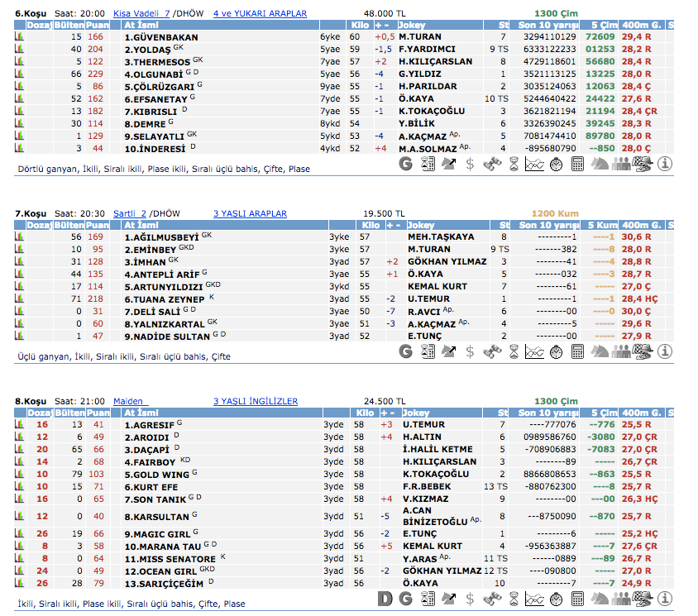Click bar chart icon beside 6.TUANA ZEYNEP
Viewport: 698px width, 616px height.
(x=19, y=299)
